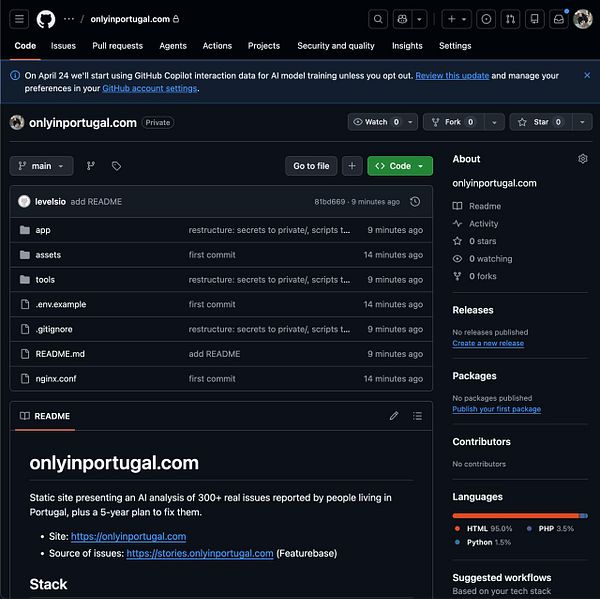This screenshot has width=600, height=599.
Task: Add file with the plus button
Action: [352, 166]
